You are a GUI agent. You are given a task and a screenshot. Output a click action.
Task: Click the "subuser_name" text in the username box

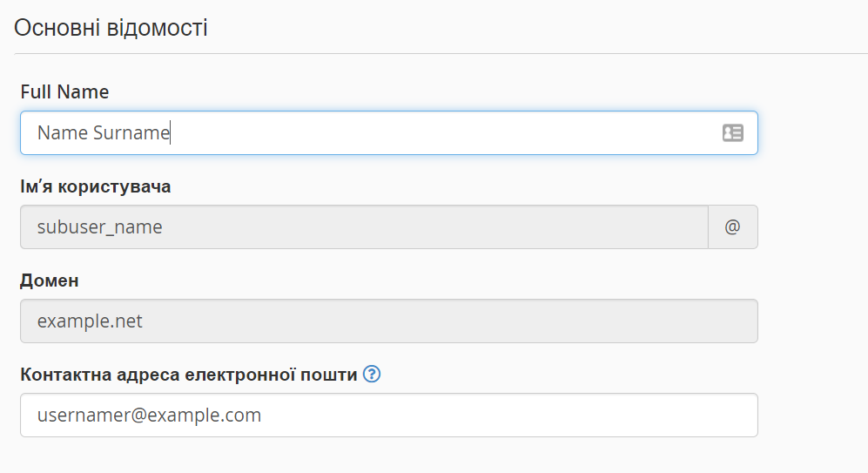pos(99,227)
